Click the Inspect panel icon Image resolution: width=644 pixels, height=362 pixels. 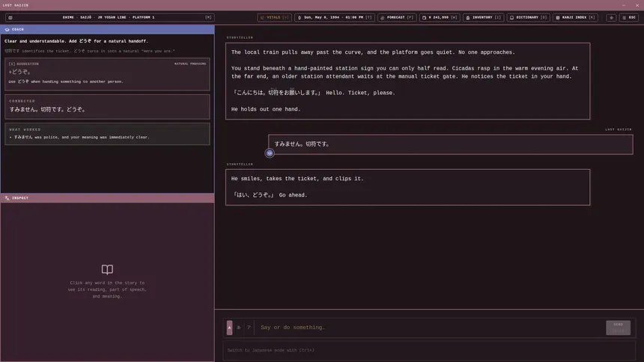point(7,197)
